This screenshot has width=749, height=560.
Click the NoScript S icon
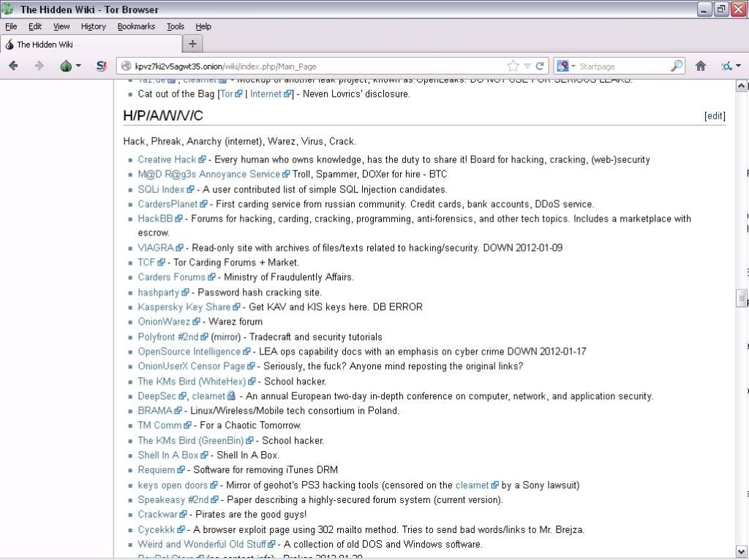tap(101, 66)
